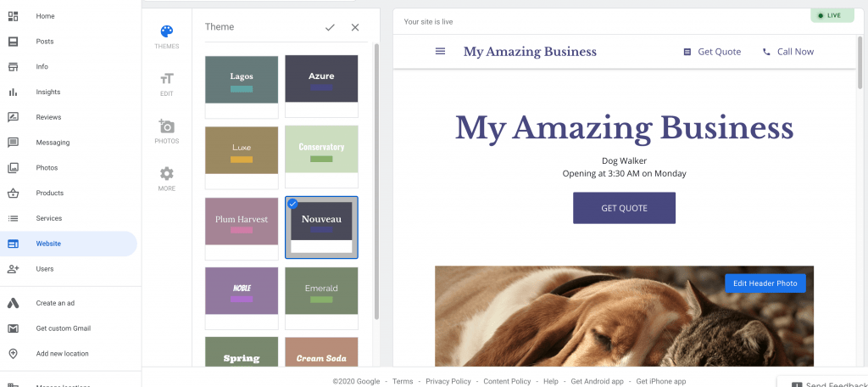This screenshot has width=868, height=387.
Task: Select the Plum Harvest theme
Action: tap(242, 222)
